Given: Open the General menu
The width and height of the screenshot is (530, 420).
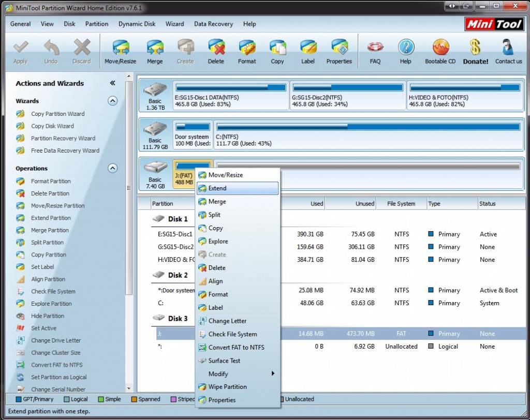Looking at the screenshot, I should [x=20, y=24].
